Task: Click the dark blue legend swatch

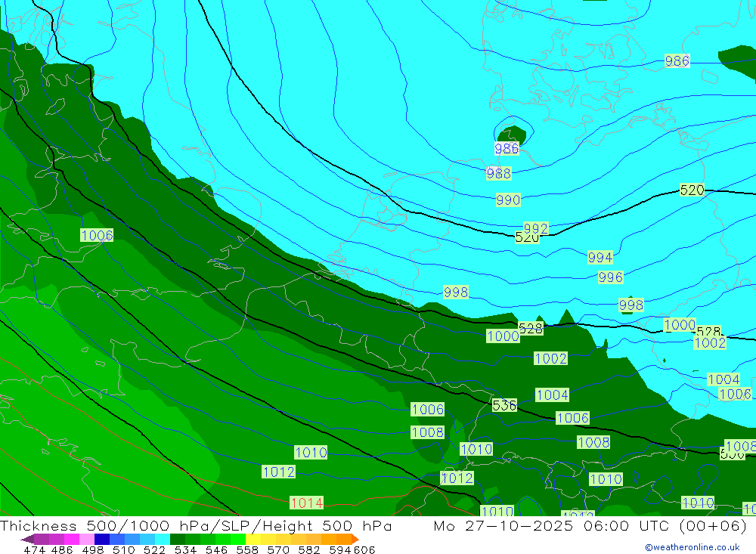Action: [102, 539]
